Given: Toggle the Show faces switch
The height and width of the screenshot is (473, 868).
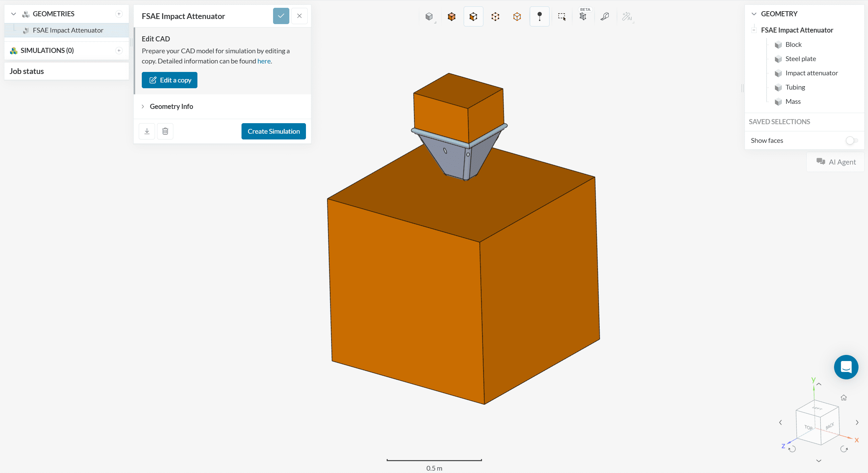Looking at the screenshot, I should tap(851, 140).
